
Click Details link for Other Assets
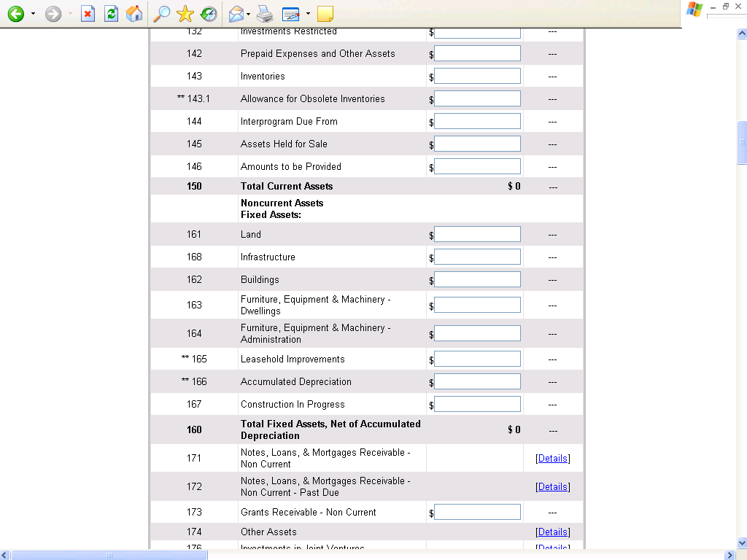(552, 532)
